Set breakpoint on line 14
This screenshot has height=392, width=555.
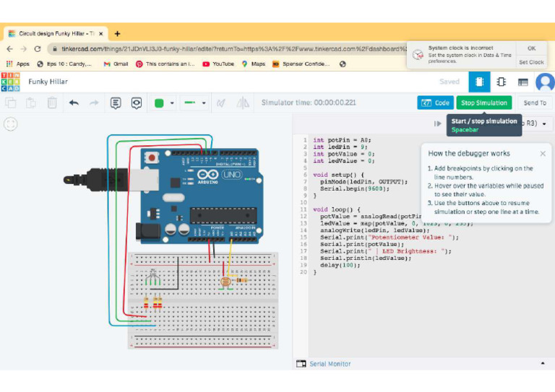pos(304,230)
